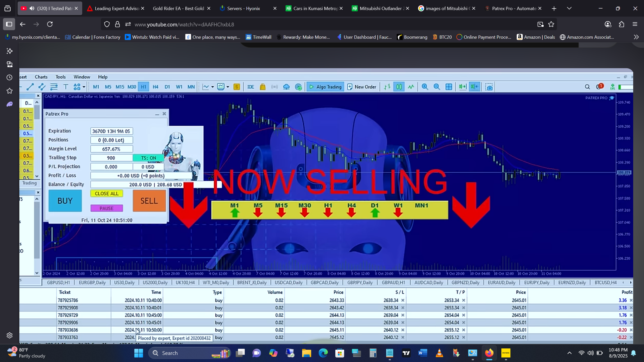Screen dimensions: 644x362
Task: Switch to the Gold Rider EA browser tab
Action: coord(178,8)
